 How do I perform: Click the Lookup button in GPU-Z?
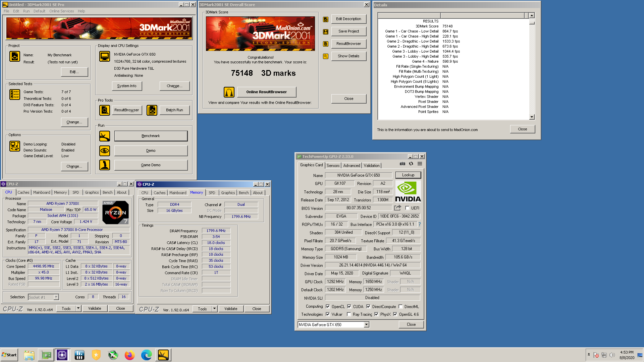408,175
